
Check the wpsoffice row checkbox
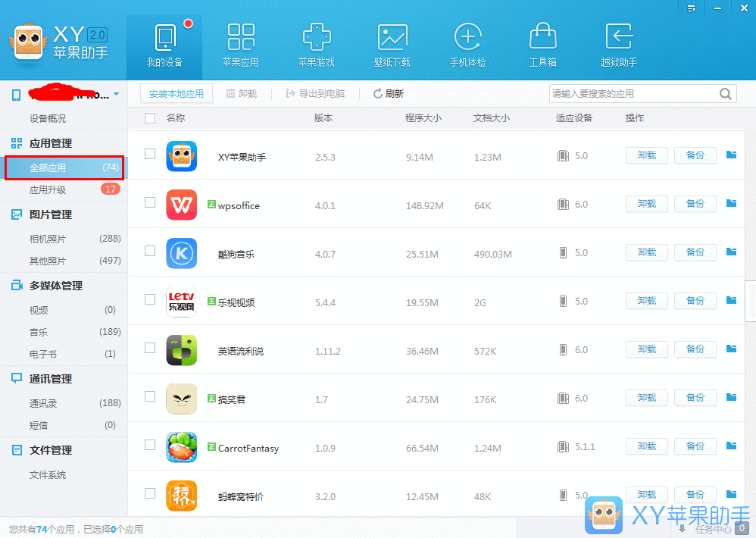click(x=149, y=203)
